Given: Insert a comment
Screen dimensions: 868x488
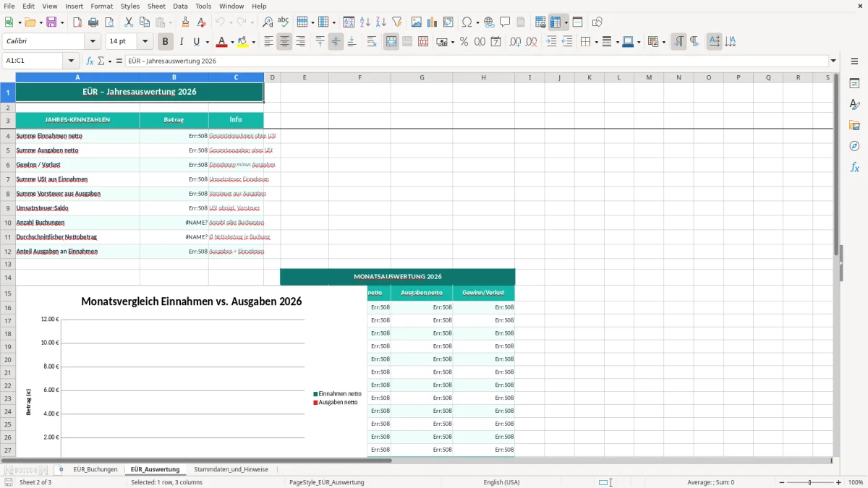Looking at the screenshot, I should [x=506, y=22].
